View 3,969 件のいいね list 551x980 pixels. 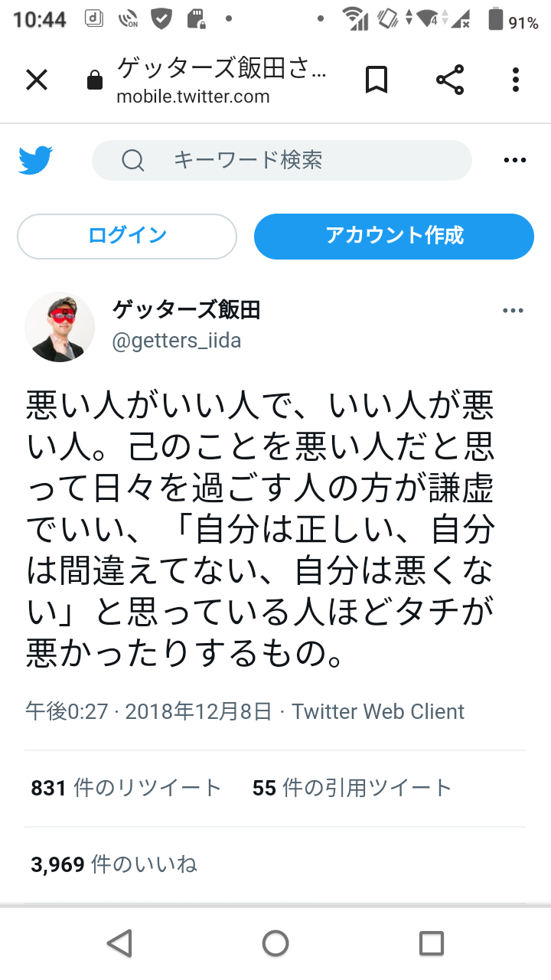pos(114,865)
